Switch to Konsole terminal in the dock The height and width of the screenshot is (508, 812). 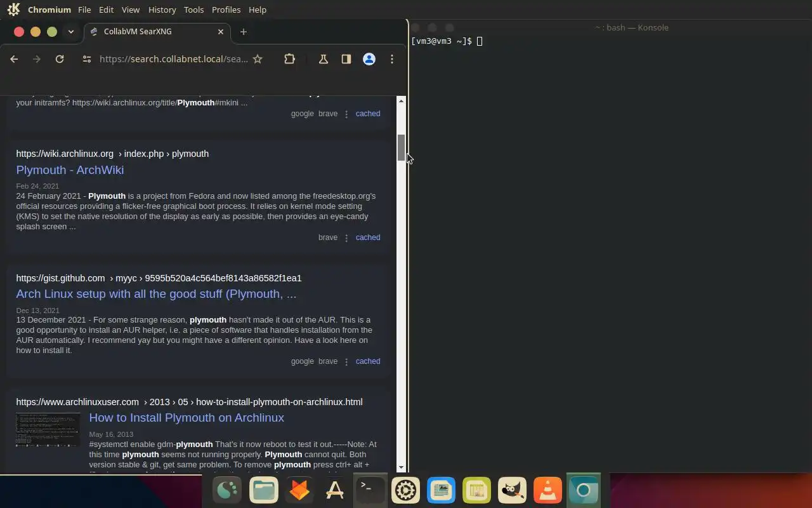coord(370,490)
